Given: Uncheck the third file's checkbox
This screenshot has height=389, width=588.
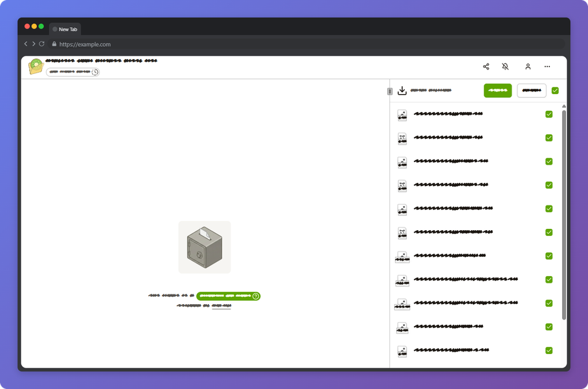Looking at the screenshot, I should point(549,161).
